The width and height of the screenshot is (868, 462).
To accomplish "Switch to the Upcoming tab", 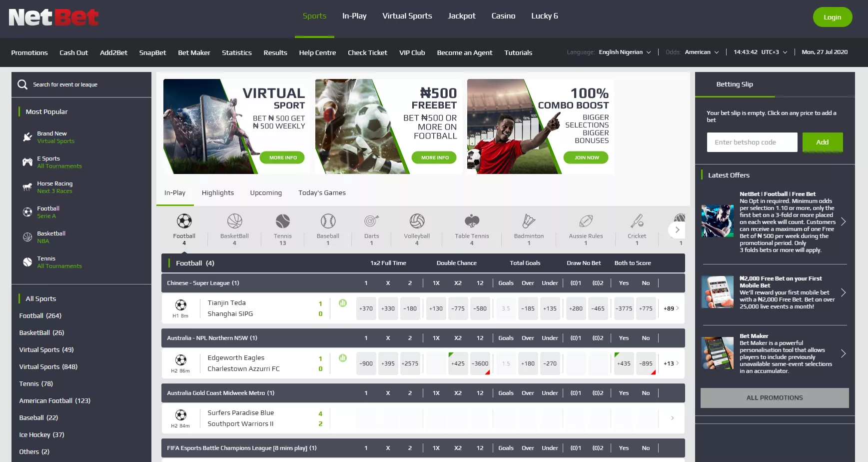I will coord(266,193).
